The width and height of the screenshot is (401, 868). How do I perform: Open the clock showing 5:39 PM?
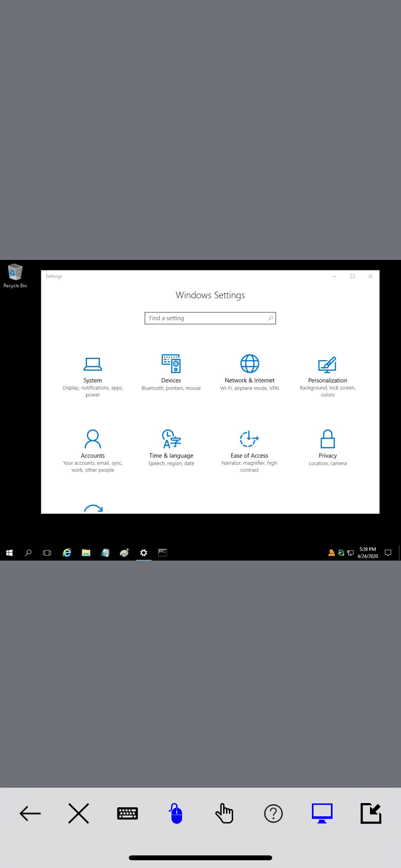pos(368,553)
